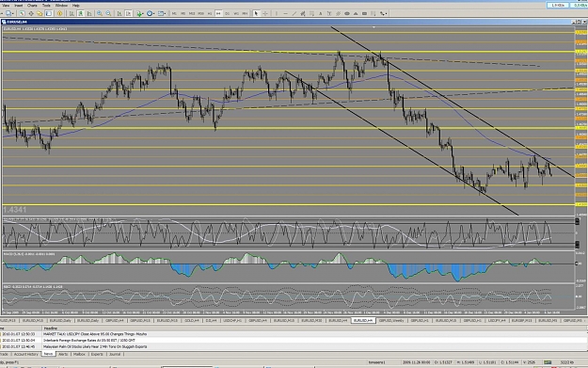Open the View menu
Viewport: 588px width, 368px height.
[6, 6]
